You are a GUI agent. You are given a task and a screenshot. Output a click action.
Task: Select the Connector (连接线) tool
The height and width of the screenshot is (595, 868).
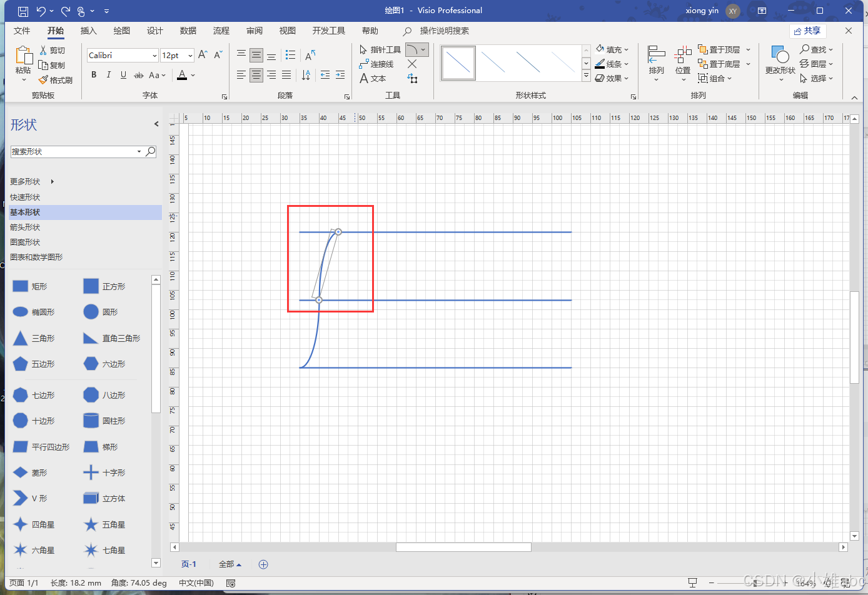click(376, 64)
